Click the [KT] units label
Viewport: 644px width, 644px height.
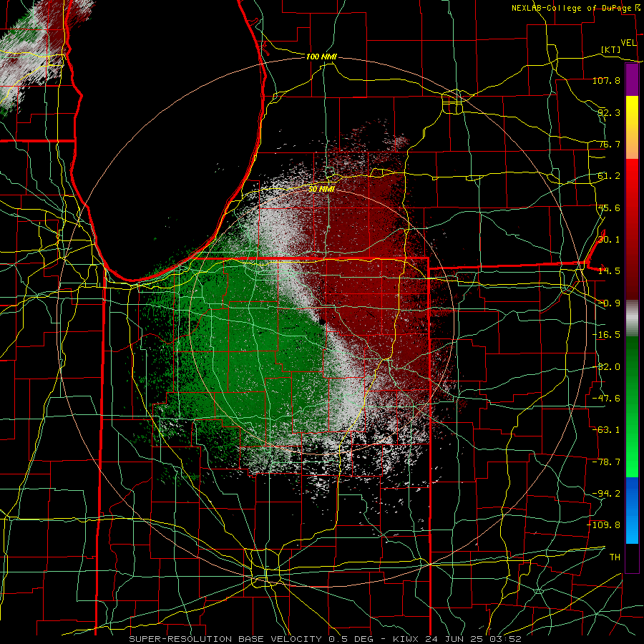pos(611,49)
